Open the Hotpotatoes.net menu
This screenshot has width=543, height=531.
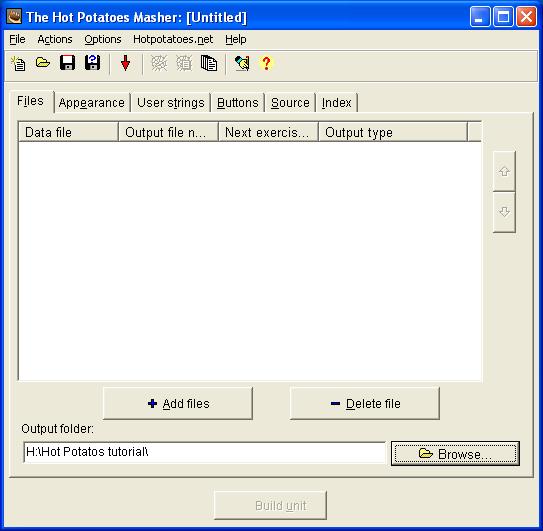pyautogui.click(x=173, y=39)
